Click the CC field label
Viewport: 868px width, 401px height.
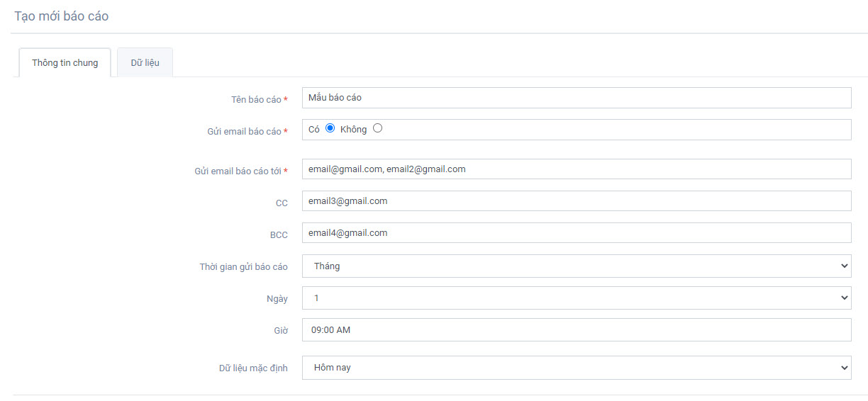pyautogui.click(x=282, y=203)
